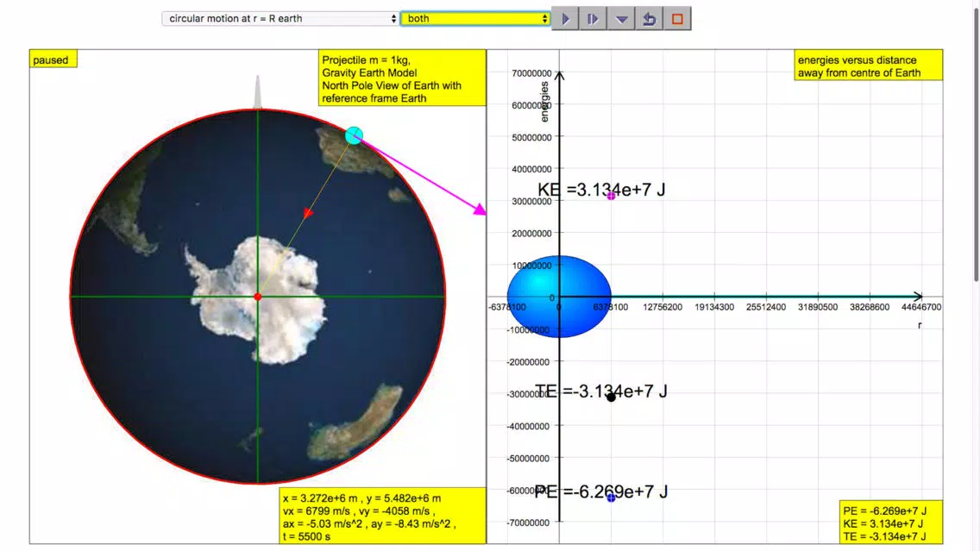Image resolution: width=980 pixels, height=551 pixels.
Task: Click the blue Earth circle on energy graph
Action: [x=559, y=297]
